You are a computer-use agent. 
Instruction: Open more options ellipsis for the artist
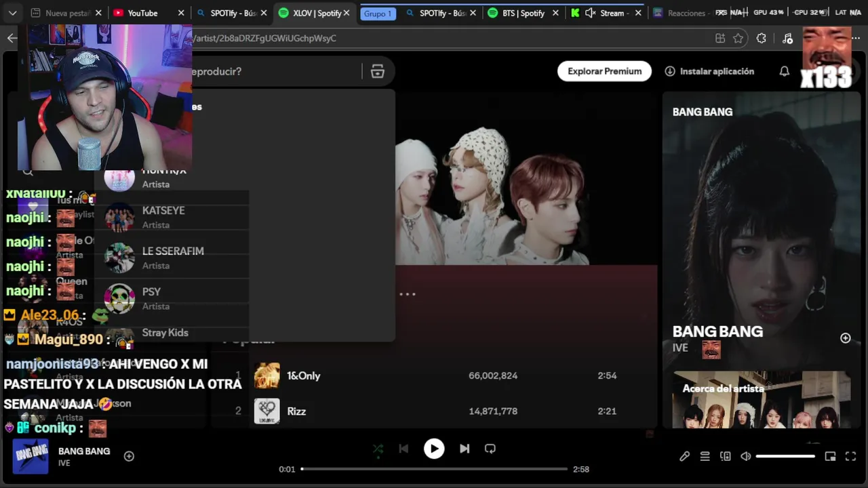[x=408, y=294]
